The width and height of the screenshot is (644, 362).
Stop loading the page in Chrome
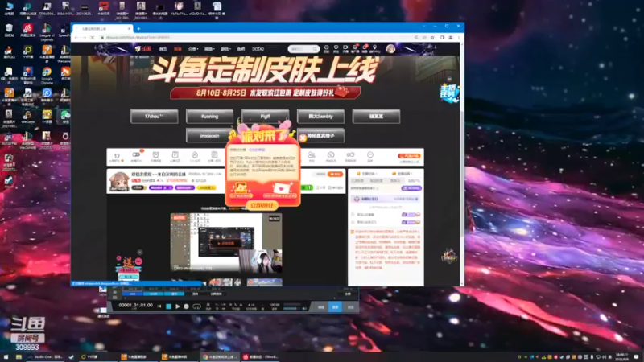(92, 37)
